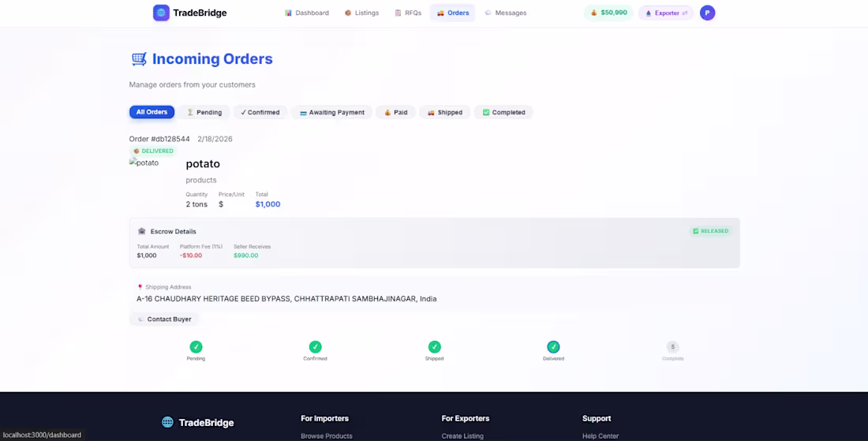
Task: Click the Shipped step checkmark circle
Action: (435, 347)
